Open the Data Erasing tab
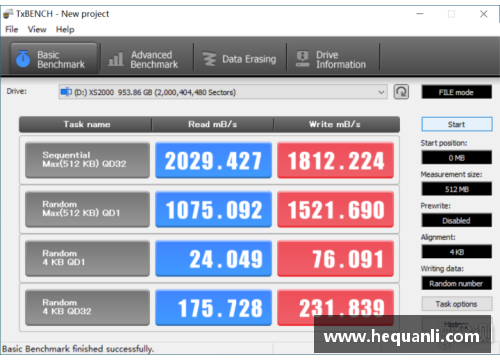Image resolution: width=500 pixels, height=362 pixels. click(240, 59)
